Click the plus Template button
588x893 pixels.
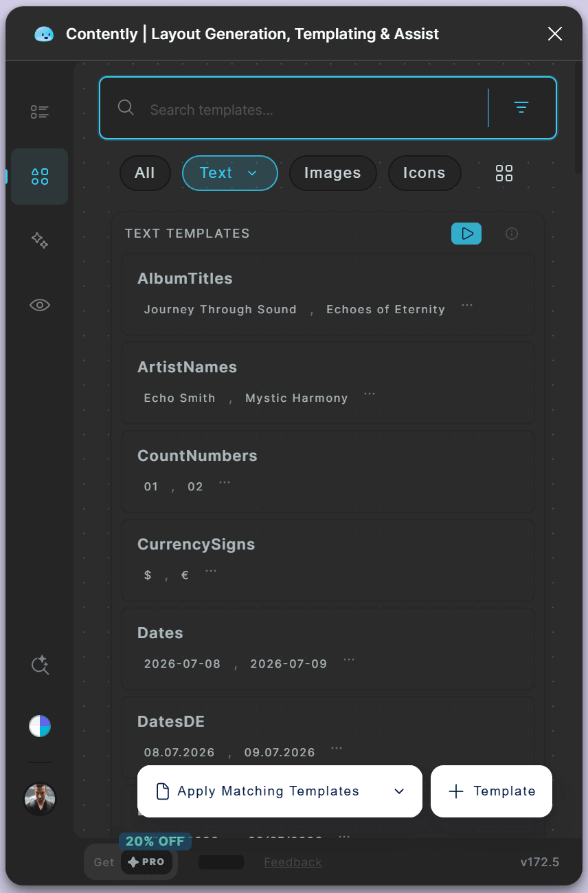[x=491, y=791]
